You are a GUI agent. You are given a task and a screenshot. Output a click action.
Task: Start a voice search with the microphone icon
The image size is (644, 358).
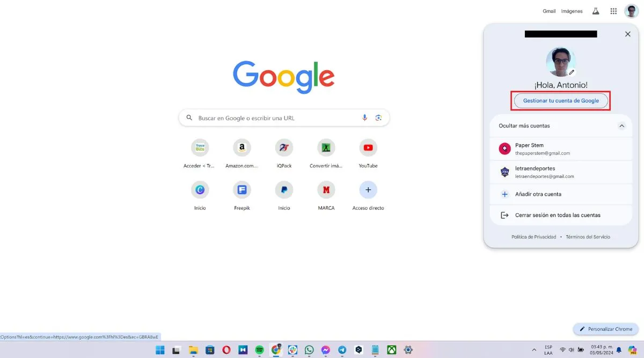[364, 117]
